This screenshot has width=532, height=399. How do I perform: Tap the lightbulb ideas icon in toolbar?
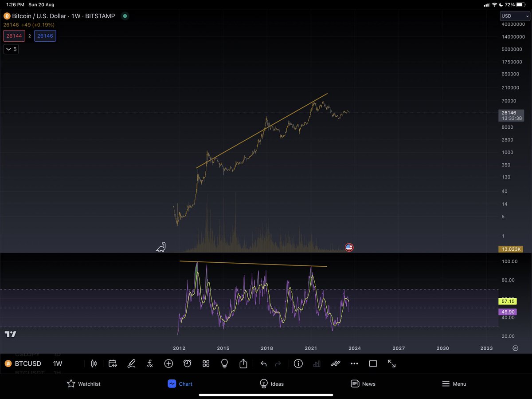click(224, 363)
